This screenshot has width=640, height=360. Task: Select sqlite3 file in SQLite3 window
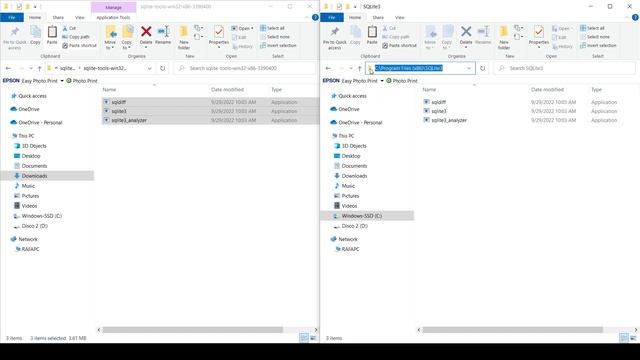(x=439, y=111)
